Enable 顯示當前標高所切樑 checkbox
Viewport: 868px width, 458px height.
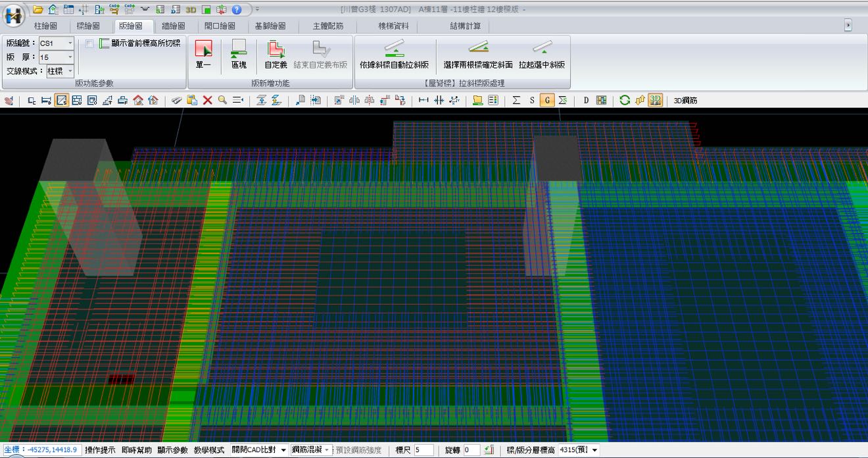89,43
